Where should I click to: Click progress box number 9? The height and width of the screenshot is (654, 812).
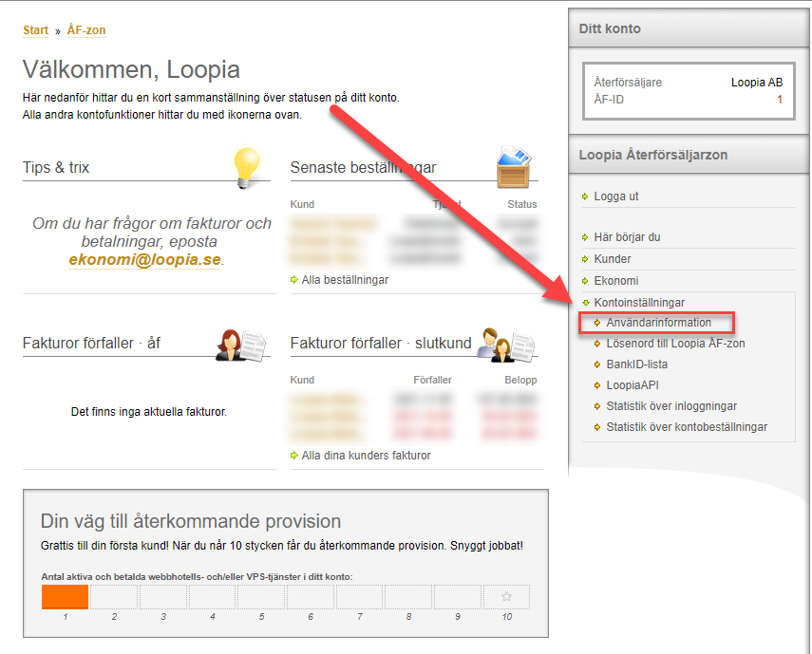coord(457,597)
